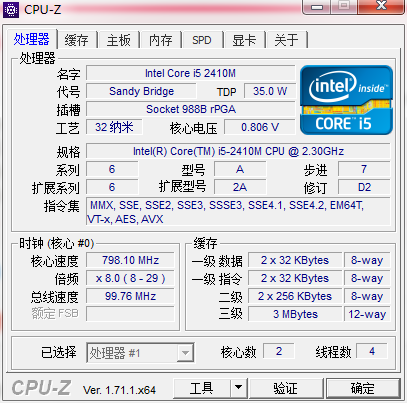
Task: Show the 关于 tab
Action: [x=286, y=40]
